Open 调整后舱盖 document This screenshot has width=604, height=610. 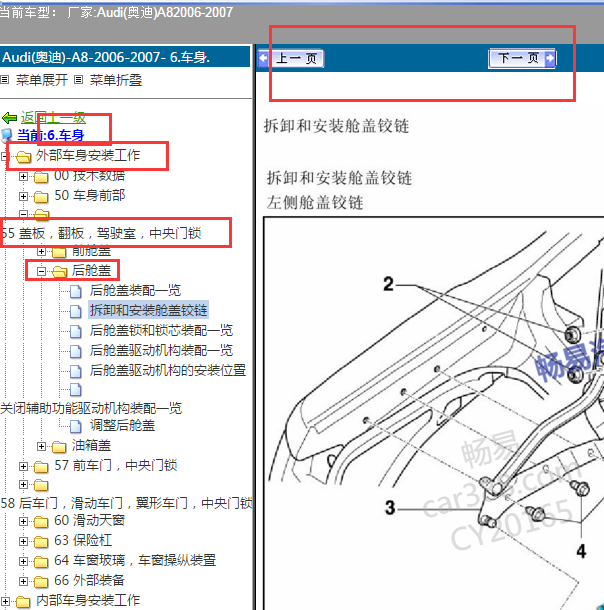tap(123, 425)
